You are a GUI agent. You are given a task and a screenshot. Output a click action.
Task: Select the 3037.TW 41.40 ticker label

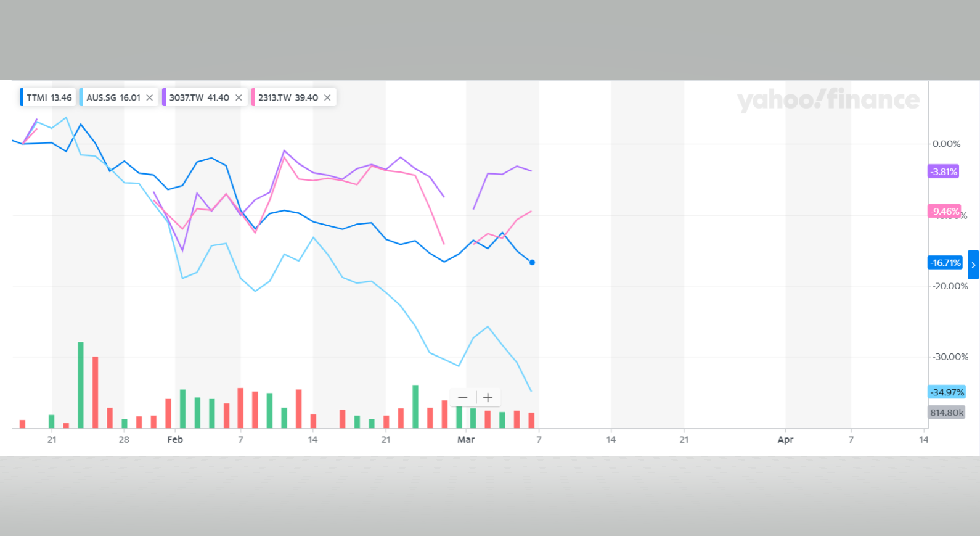point(199,97)
